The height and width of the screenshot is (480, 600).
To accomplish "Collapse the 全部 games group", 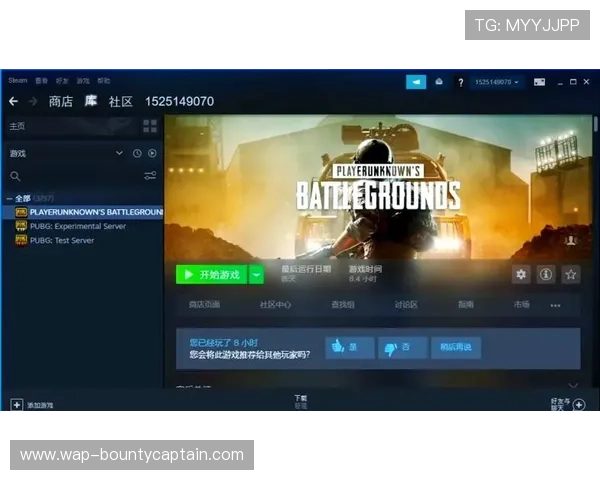I will pos(9,199).
